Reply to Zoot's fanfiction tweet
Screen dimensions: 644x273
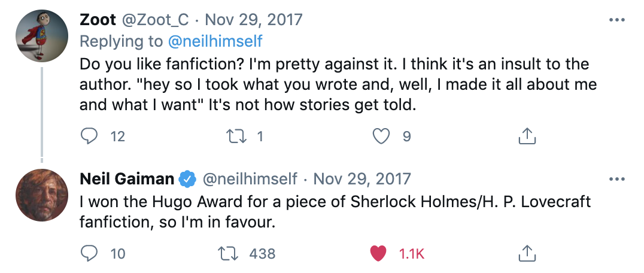coord(89,136)
